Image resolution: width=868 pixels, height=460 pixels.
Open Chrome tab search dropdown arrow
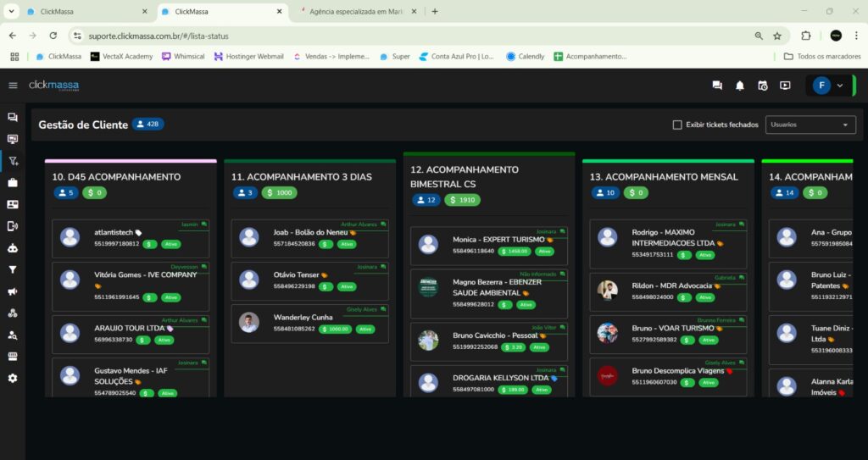pyautogui.click(x=12, y=12)
